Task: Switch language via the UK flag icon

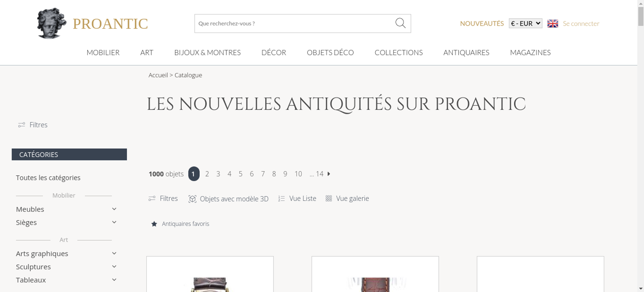Action: 553,23
